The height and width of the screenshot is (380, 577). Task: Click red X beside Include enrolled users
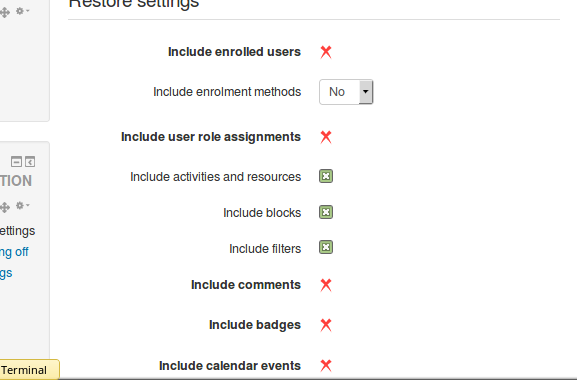point(326,52)
